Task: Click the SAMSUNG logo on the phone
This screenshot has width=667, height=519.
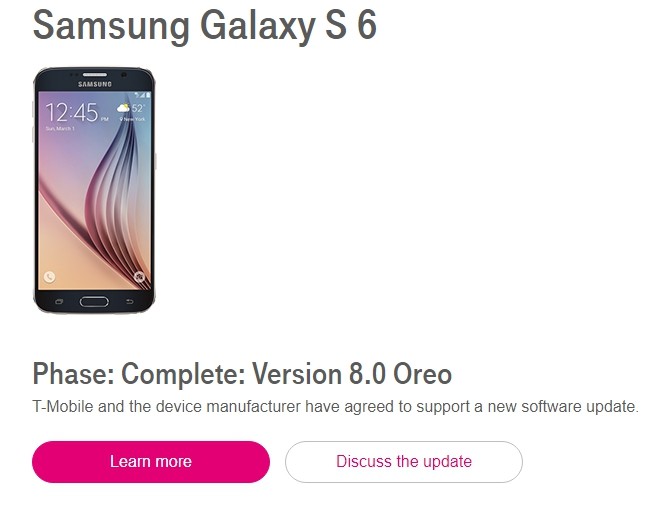Action: coord(94,84)
